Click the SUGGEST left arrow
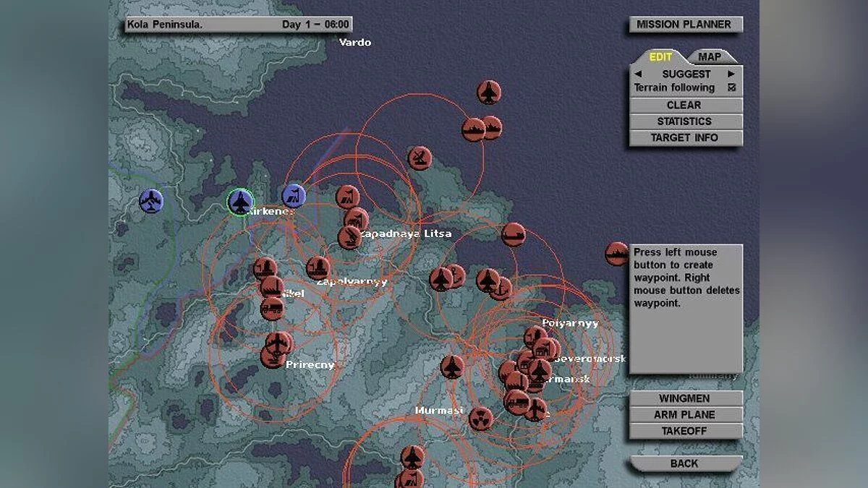 coord(638,74)
